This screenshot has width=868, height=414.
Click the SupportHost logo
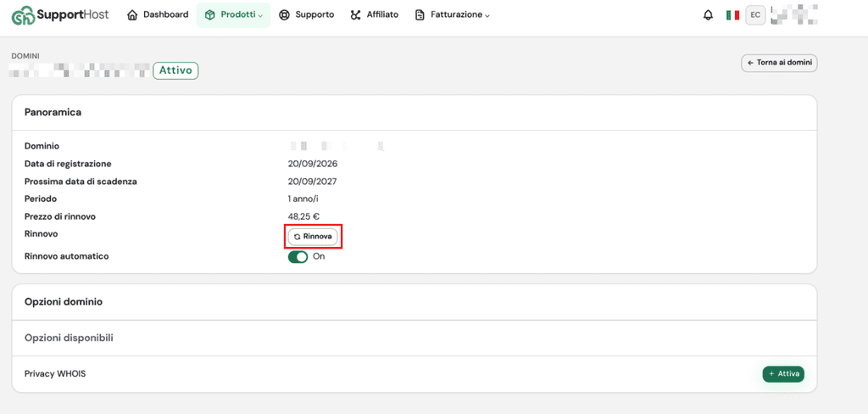click(x=60, y=15)
